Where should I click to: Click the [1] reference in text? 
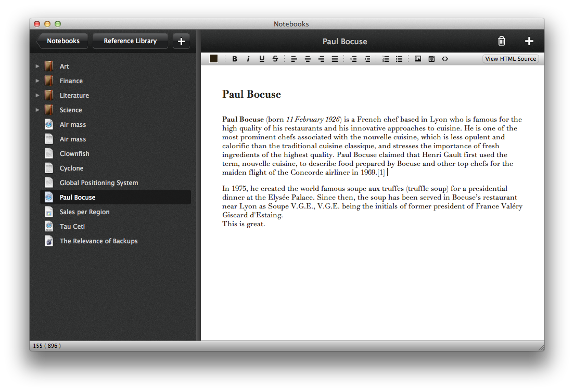point(381,172)
